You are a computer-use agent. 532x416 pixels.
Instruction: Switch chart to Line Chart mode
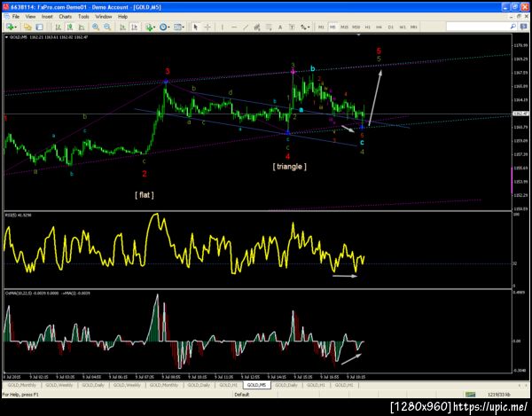click(82, 27)
